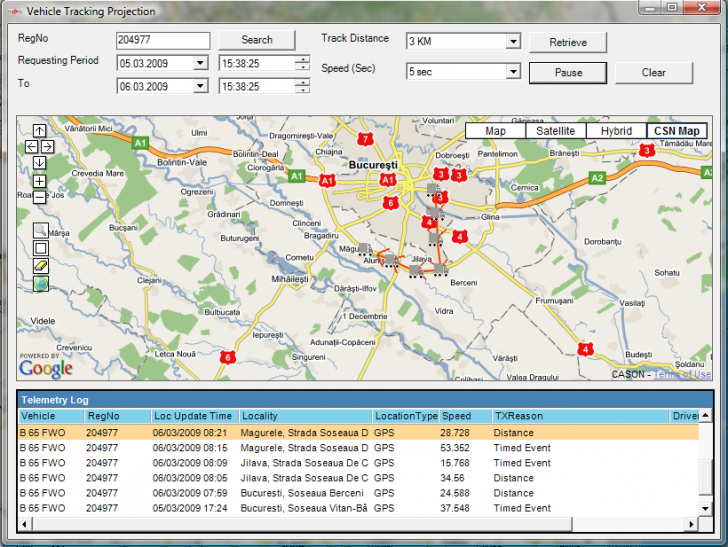
Task: Click vehicle marker near Măgurele on map
Action: tap(365, 249)
